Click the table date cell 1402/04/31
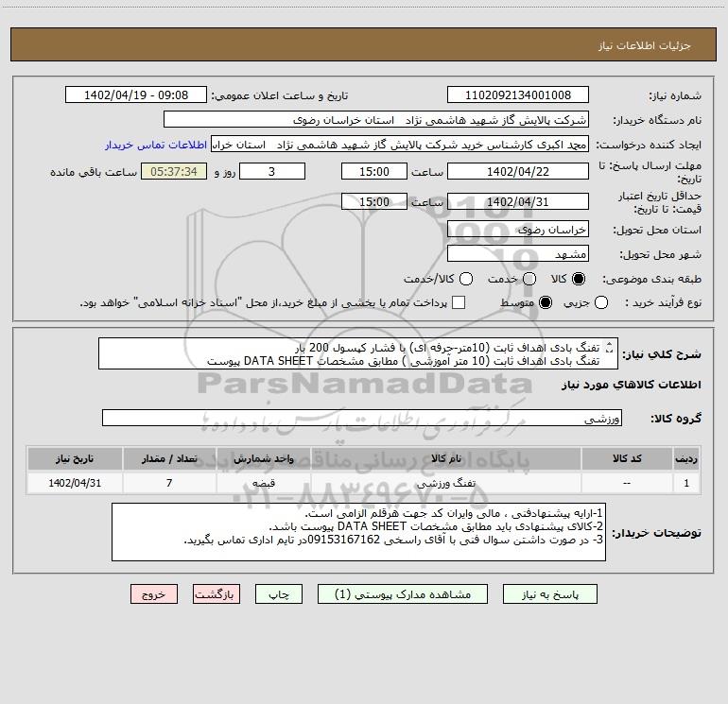Image resolution: width=728 pixels, height=704 pixels. 75,483
